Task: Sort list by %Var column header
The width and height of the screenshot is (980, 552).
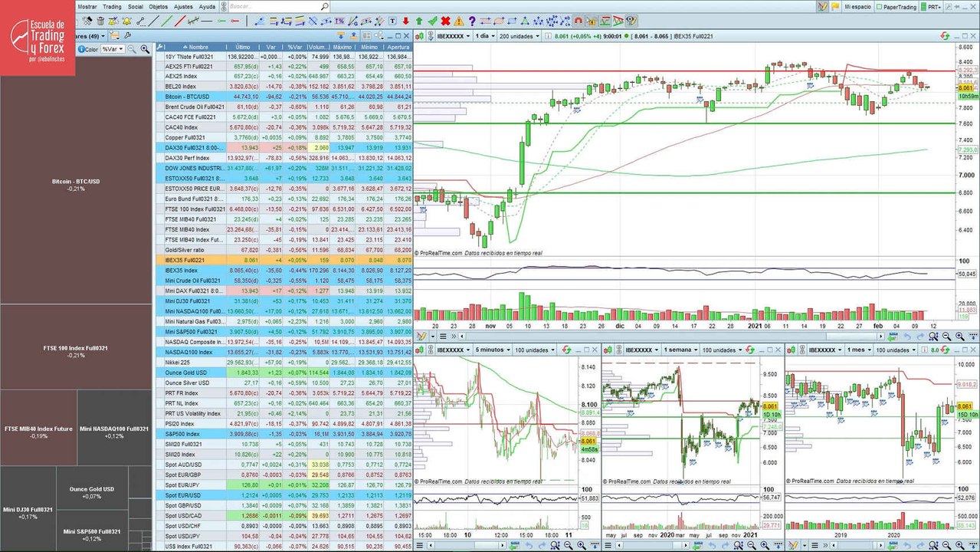Action: pos(297,48)
